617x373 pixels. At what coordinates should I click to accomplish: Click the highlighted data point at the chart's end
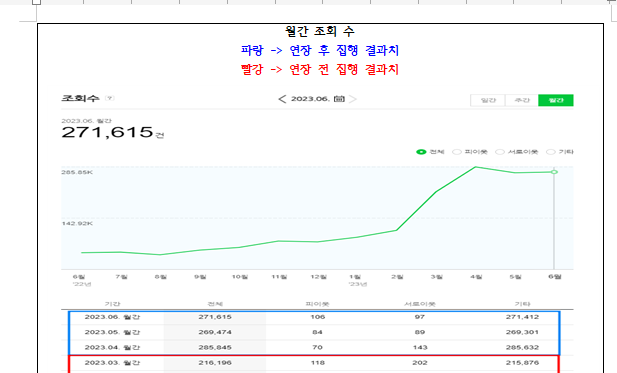coord(554,172)
